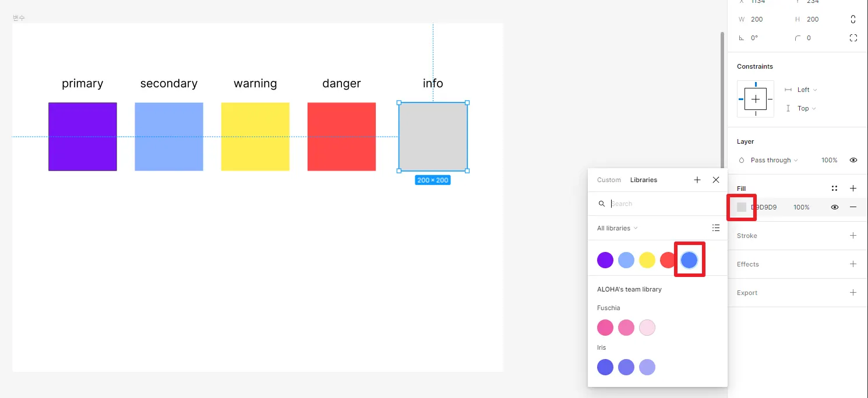Click independent corners icon
Screen dimensions: 868x398
[853, 38]
